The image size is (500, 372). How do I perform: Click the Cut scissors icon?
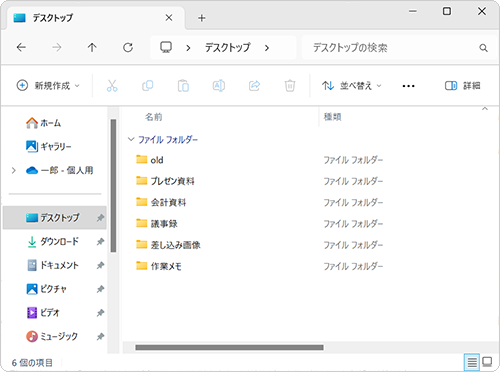(x=112, y=86)
